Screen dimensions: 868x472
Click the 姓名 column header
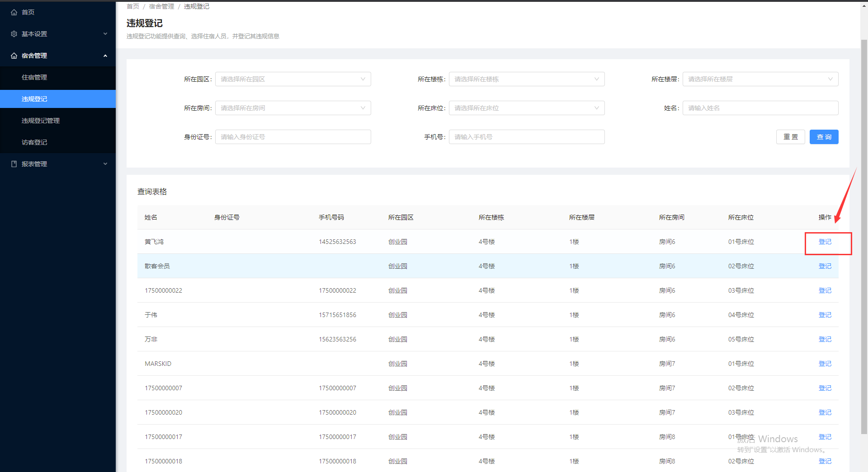click(151, 217)
